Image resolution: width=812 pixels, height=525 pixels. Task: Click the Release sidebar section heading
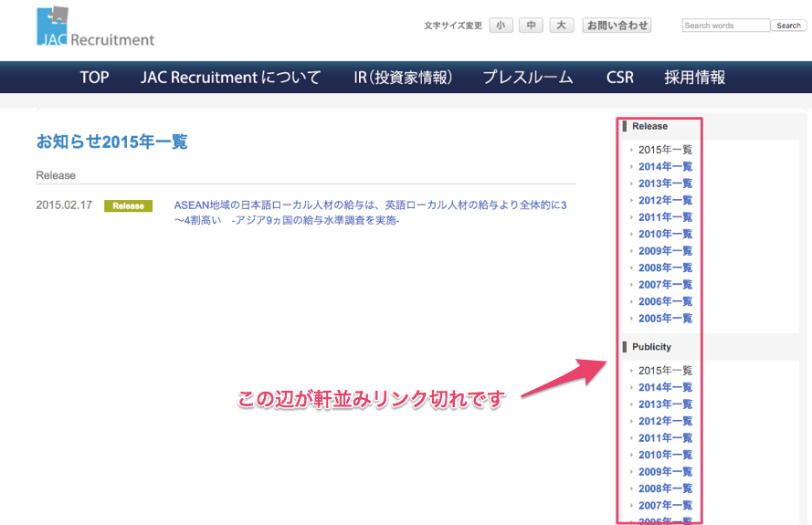pos(649,126)
